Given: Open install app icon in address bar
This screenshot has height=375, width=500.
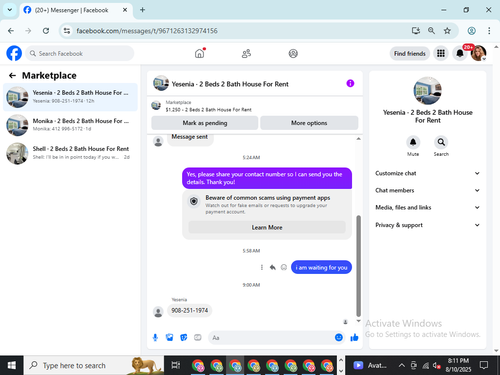Looking at the screenshot, I should 416,31.
